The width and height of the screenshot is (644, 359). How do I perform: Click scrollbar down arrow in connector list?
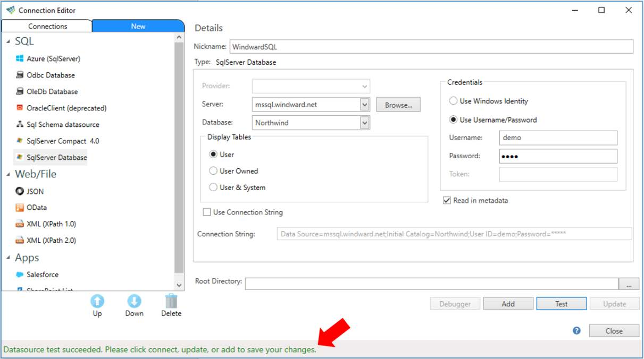179,285
